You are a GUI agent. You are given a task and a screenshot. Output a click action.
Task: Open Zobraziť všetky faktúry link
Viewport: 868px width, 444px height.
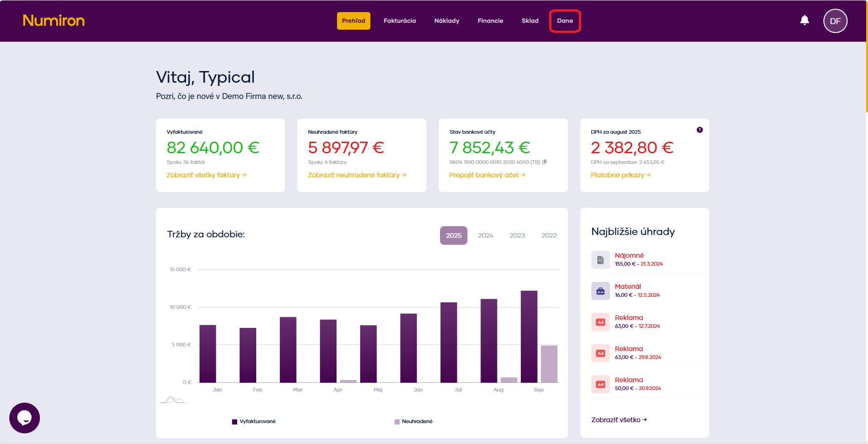coord(206,175)
